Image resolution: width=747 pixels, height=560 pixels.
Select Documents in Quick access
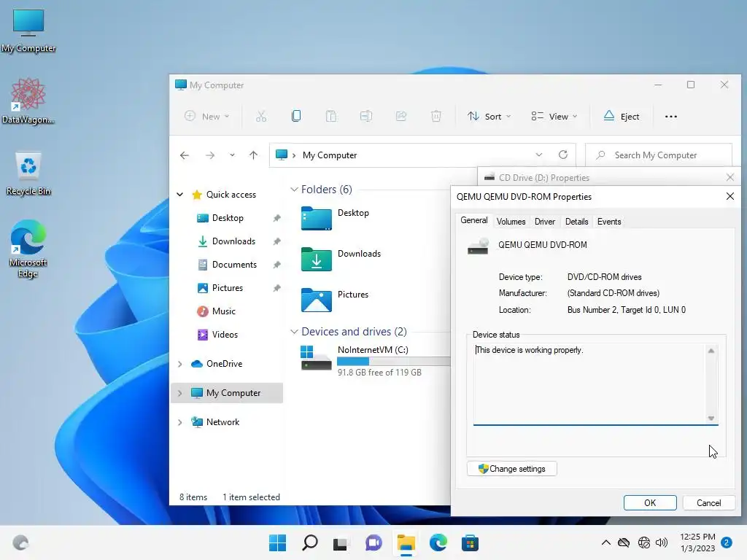228,264
